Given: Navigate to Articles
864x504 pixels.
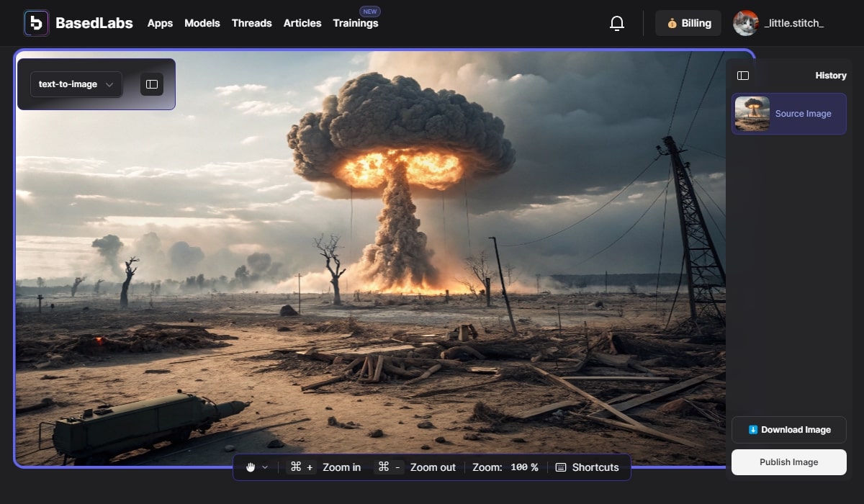Looking at the screenshot, I should pos(302,23).
